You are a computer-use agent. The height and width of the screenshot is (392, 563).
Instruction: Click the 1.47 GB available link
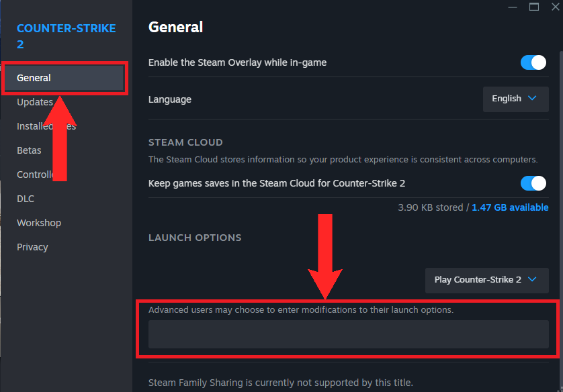click(510, 208)
